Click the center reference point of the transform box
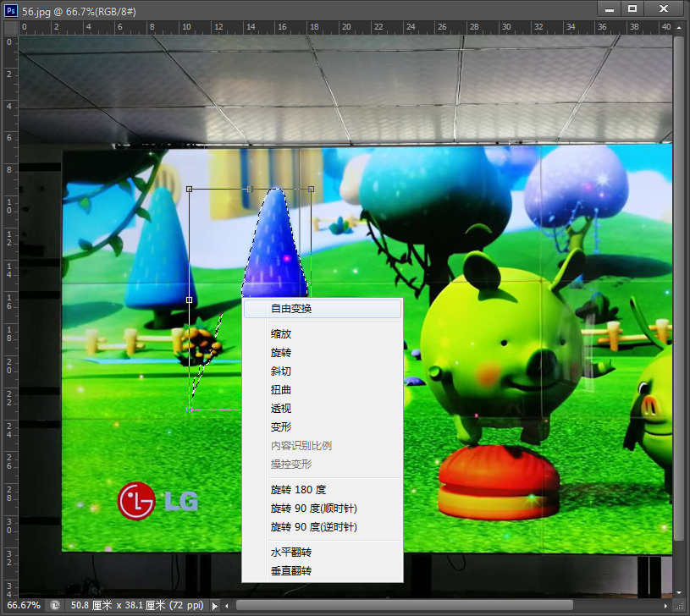This screenshot has width=690, height=616. coord(250,299)
